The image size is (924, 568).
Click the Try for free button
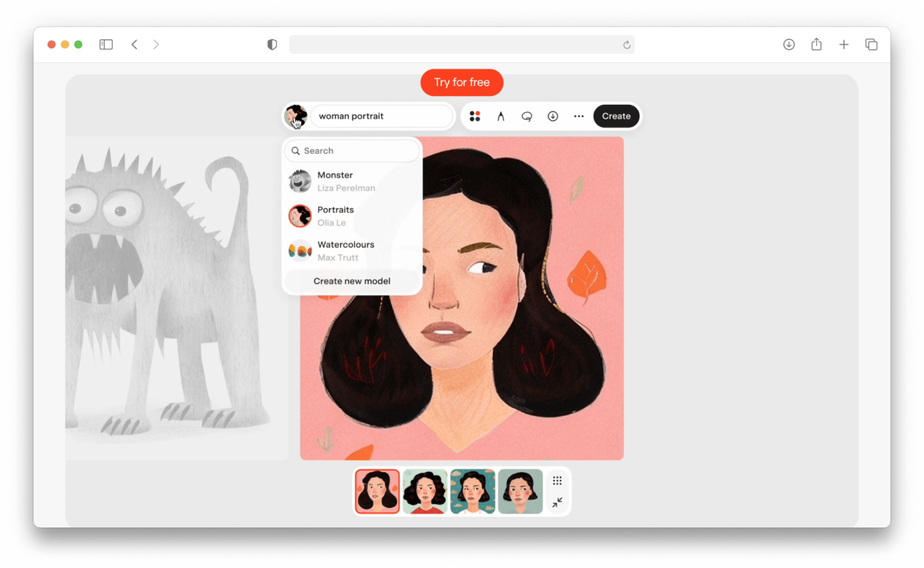(462, 82)
